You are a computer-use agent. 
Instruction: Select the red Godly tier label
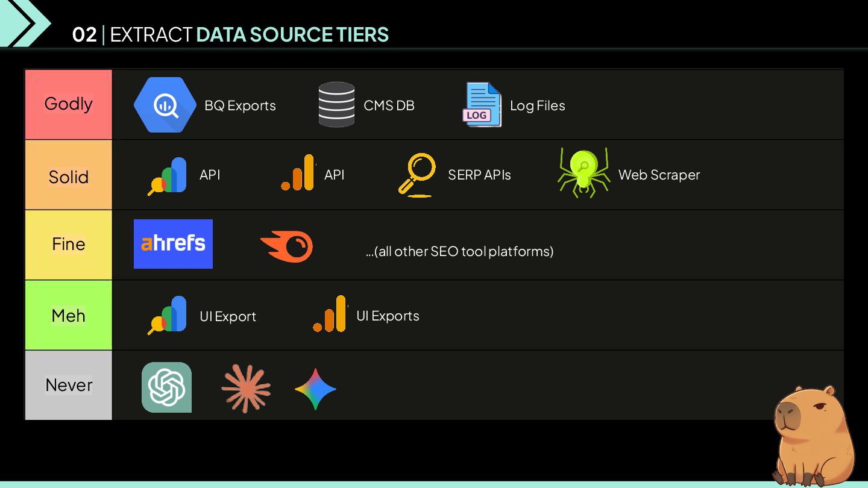pyautogui.click(x=69, y=104)
